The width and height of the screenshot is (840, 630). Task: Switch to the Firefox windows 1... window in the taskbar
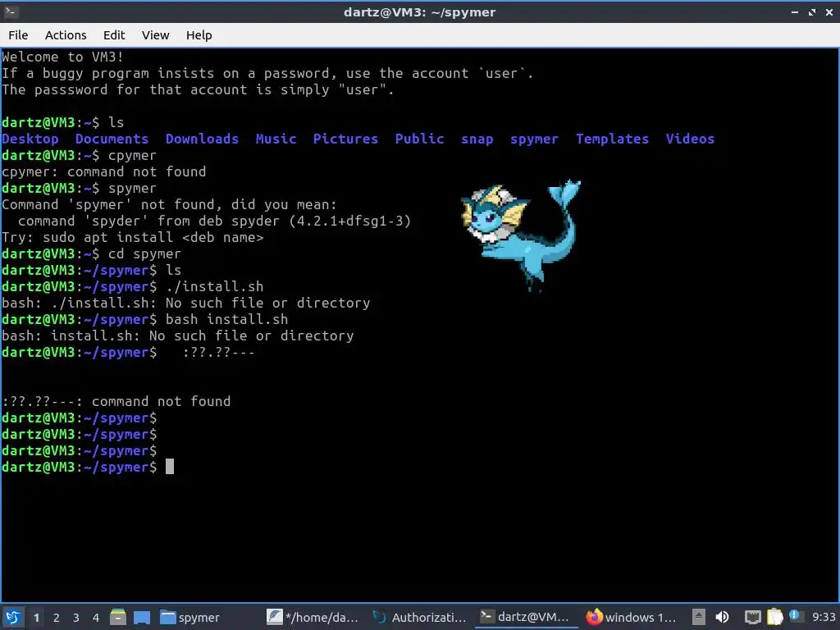(631, 618)
